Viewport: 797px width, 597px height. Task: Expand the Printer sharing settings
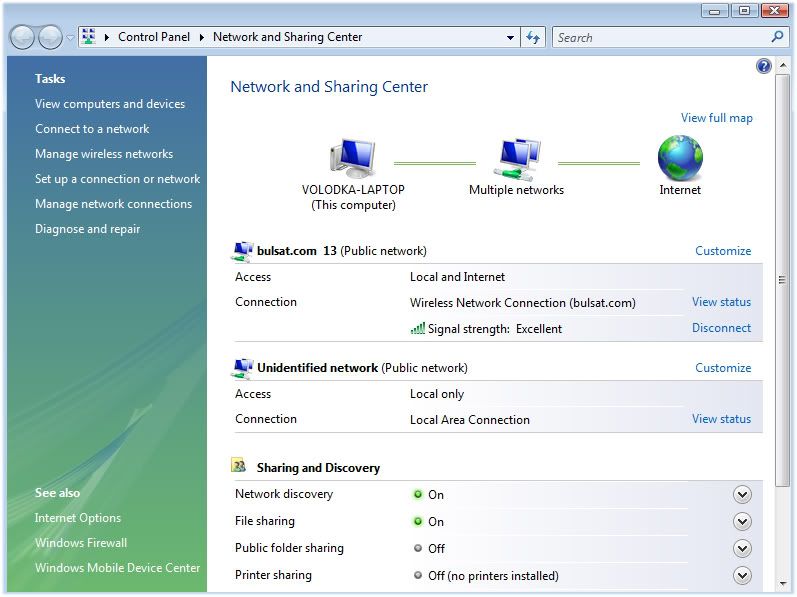point(742,575)
